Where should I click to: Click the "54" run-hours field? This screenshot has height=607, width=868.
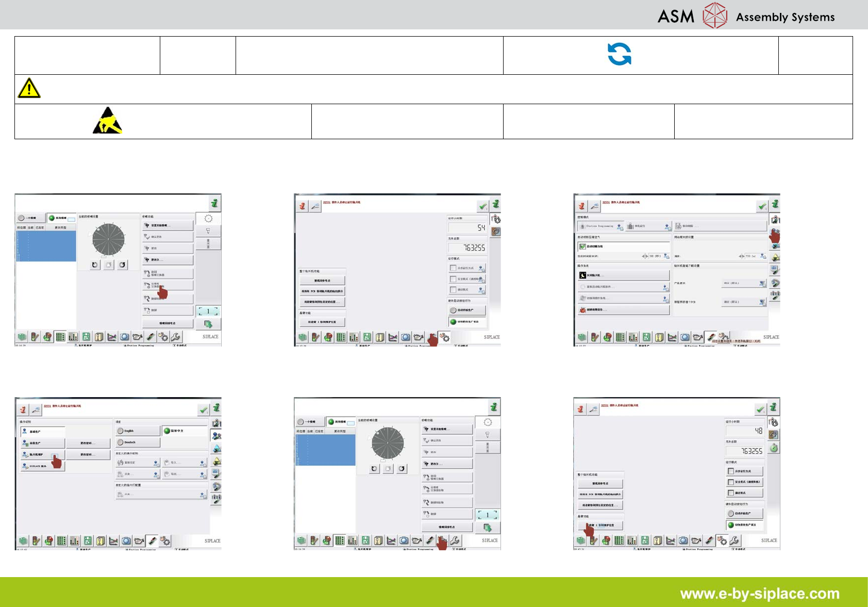[x=468, y=227]
